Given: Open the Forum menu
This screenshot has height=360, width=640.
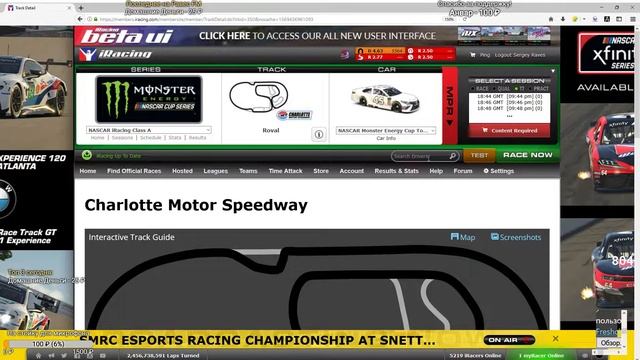Looking at the screenshot, I should click(463, 171).
